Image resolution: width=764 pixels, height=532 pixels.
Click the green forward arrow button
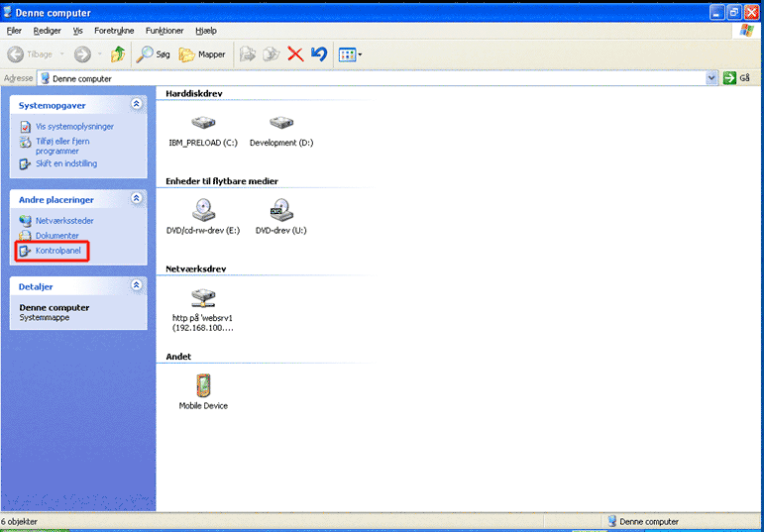(82, 54)
